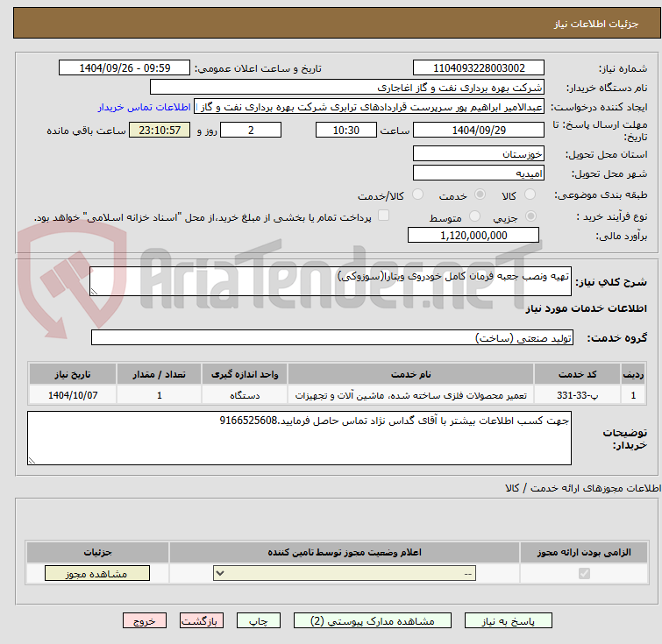Click the بازگشت back button
This screenshot has width=662, height=644.
point(202,621)
